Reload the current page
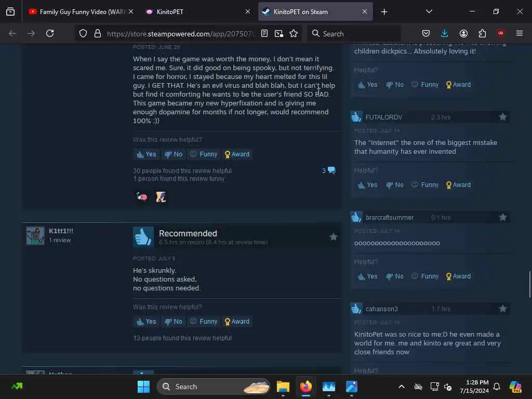The width and height of the screenshot is (532, 399). click(x=50, y=34)
